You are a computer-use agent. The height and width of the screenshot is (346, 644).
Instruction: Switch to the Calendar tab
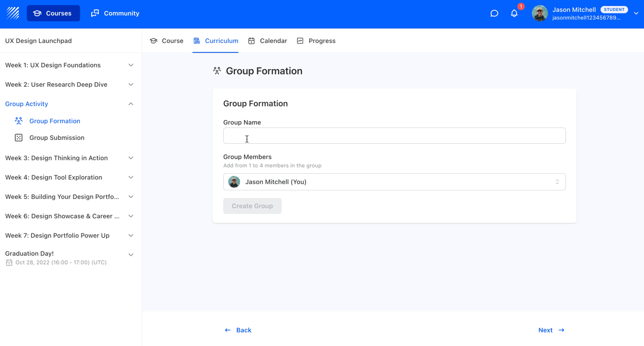[267, 41]
